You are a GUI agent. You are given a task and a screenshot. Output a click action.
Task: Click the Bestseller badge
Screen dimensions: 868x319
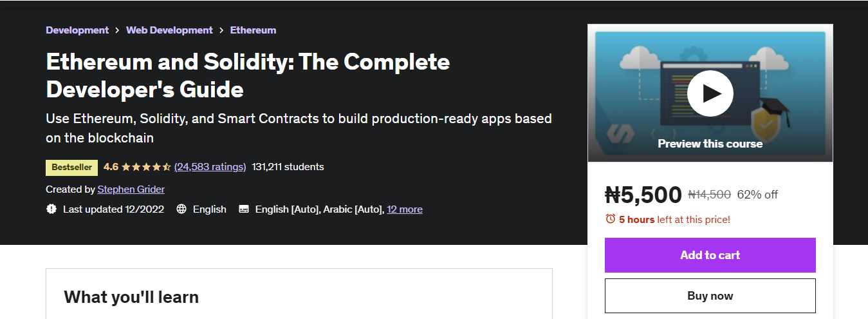pyautogui.click(x=71, y=167)
